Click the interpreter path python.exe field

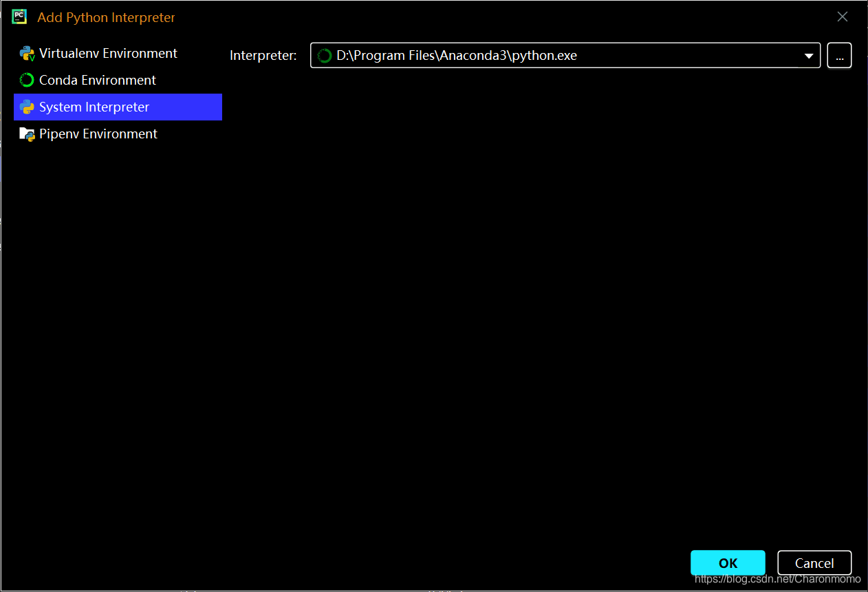click(565, 56)
